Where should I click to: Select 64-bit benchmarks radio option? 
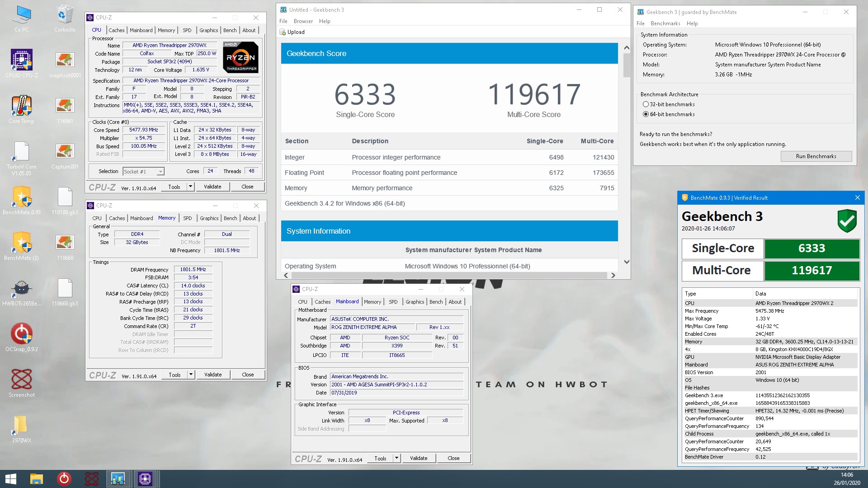tap(646, 114)
